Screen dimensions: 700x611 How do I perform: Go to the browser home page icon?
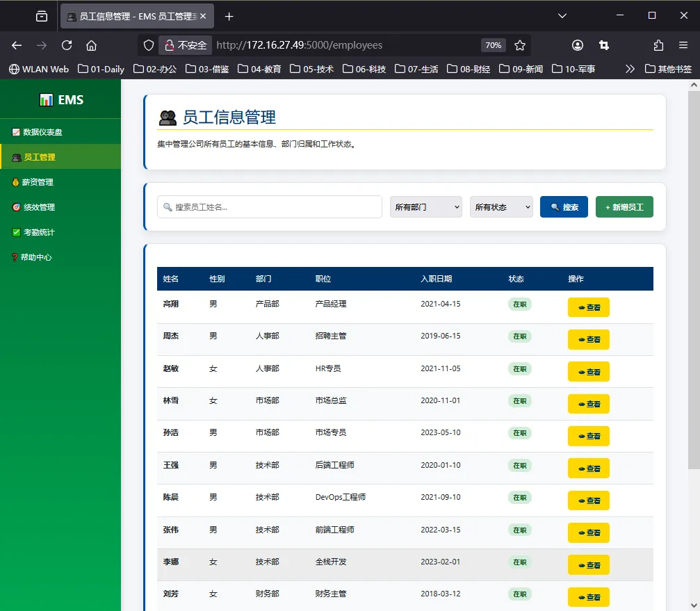[x=92, y=45]
